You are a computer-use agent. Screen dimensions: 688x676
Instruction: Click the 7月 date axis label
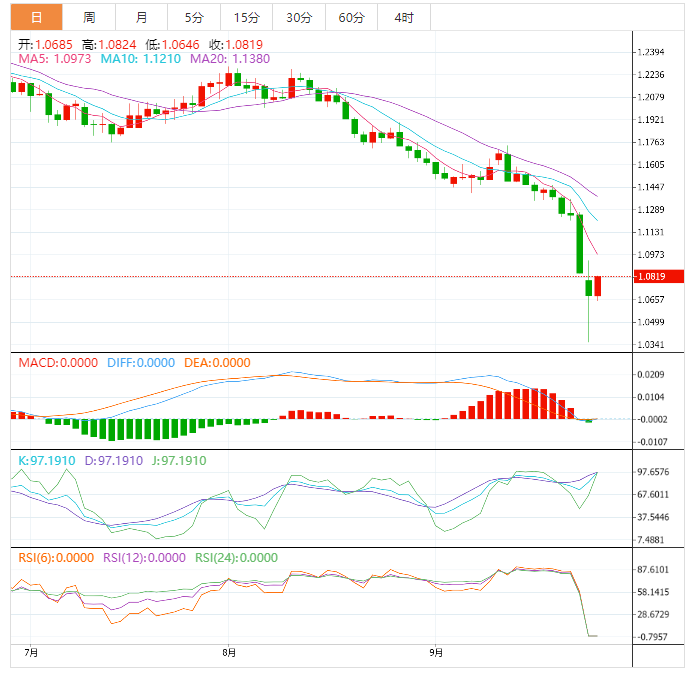pyautogui.click(x=31, y=653)
